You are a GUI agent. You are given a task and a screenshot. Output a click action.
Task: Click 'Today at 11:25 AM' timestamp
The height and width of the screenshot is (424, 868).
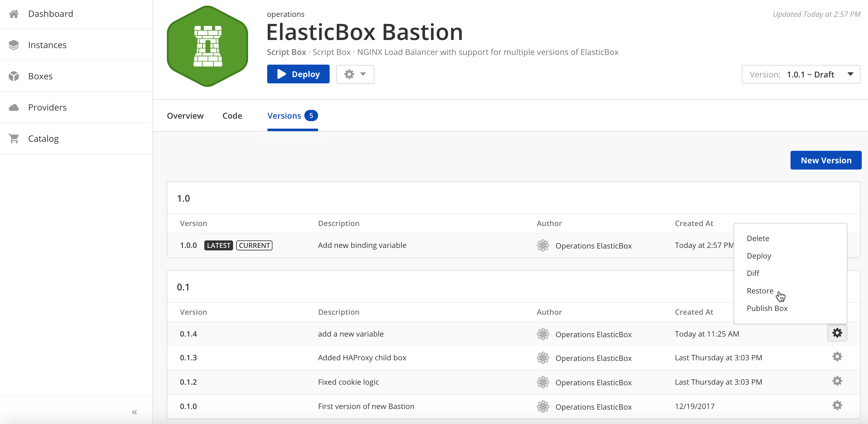[x=707, y=334]
